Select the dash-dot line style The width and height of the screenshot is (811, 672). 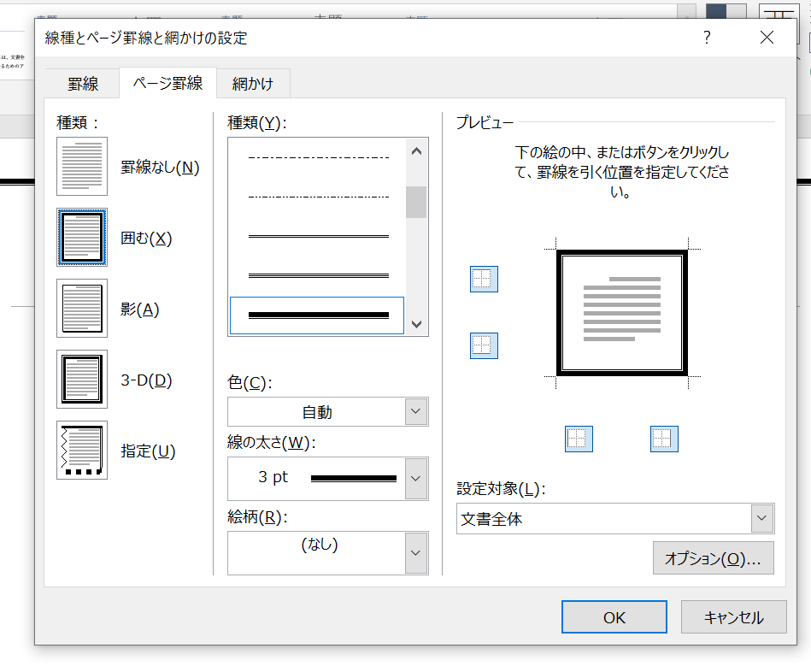tap(317, 157)
